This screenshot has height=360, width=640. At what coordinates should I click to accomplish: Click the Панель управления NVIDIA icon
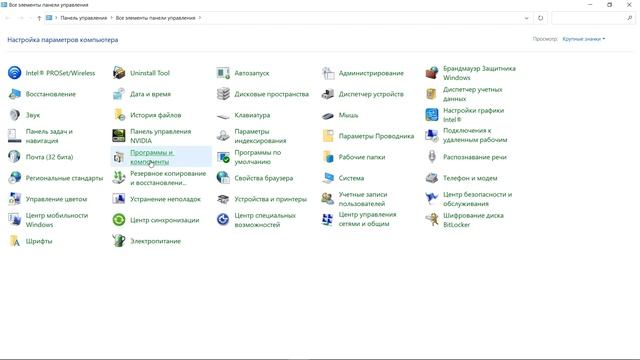[x=119, y=136]
